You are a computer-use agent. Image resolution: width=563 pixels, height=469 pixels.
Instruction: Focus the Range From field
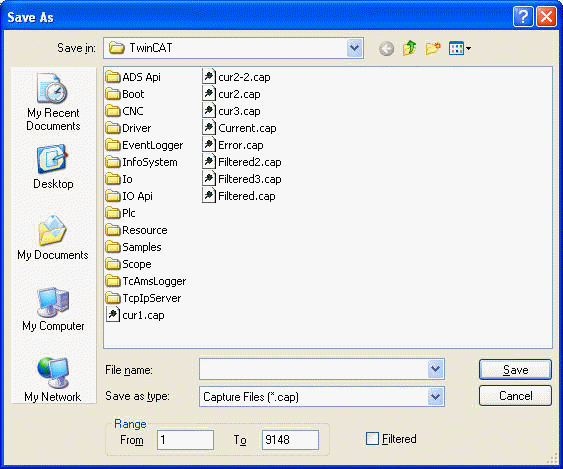click(185, 440)
